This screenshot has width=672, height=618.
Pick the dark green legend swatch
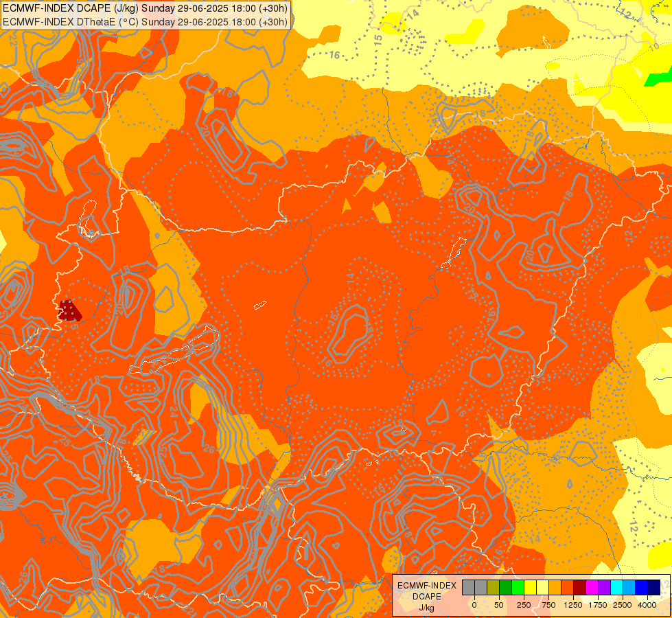[505, 587]
